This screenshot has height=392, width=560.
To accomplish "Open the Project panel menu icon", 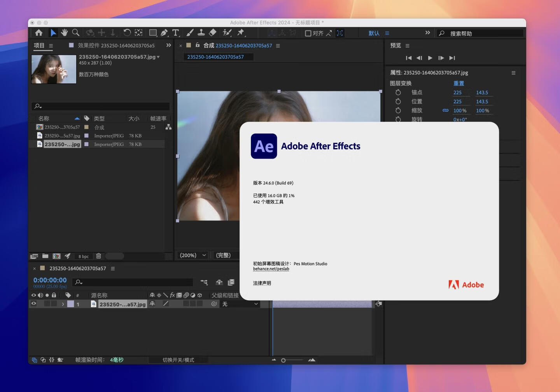I will tap(51, 45).
